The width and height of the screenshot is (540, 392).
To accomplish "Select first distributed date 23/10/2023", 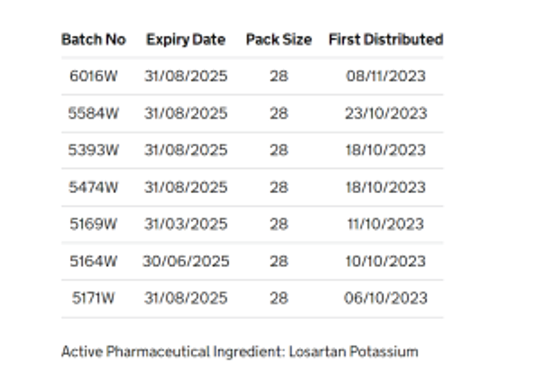I will (386, 113).
